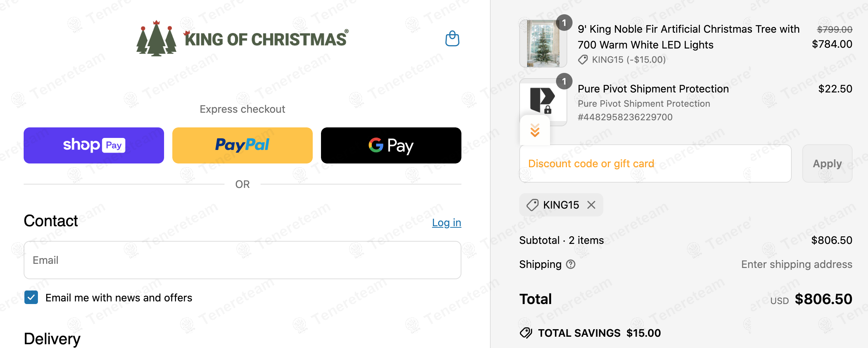The width and height of the screenshot is (868, 348).
Task: Click the 9' King Noble Fir product title
Action: point(688,37)
